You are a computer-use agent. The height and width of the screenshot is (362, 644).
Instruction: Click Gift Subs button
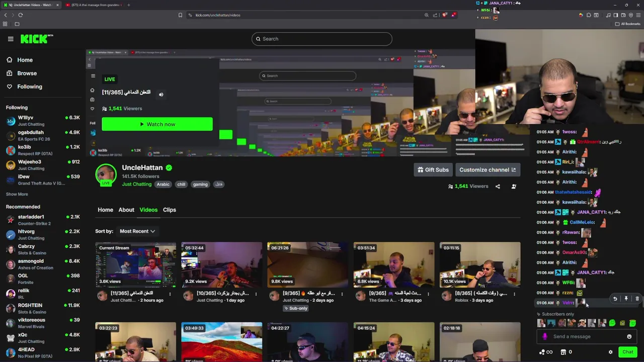point(433,170)
